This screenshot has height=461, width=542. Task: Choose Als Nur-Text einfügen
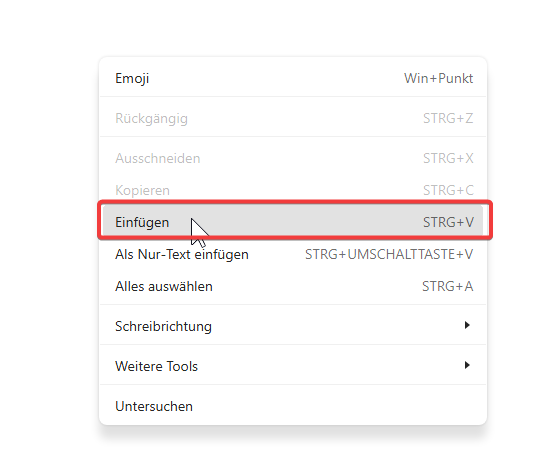point(293,254)
